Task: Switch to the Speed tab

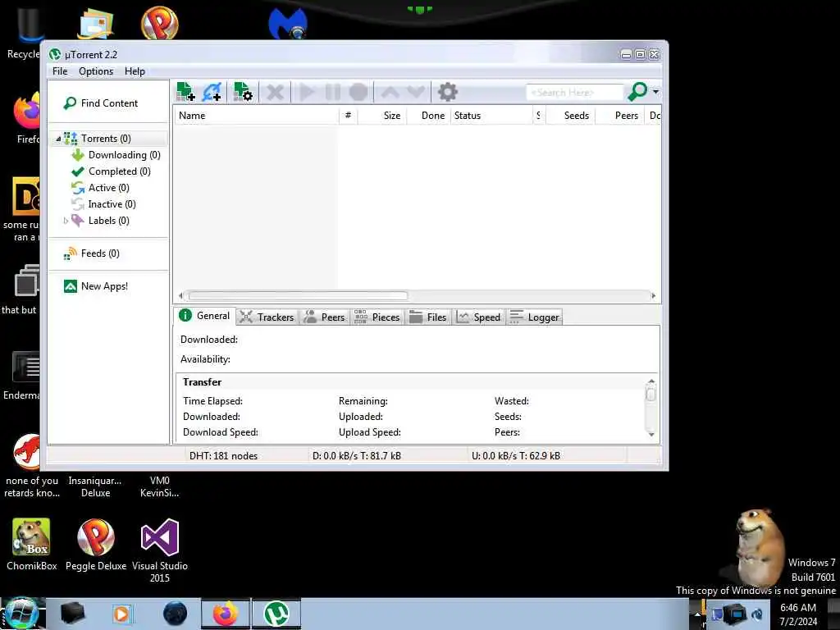Action: point(478,317)
